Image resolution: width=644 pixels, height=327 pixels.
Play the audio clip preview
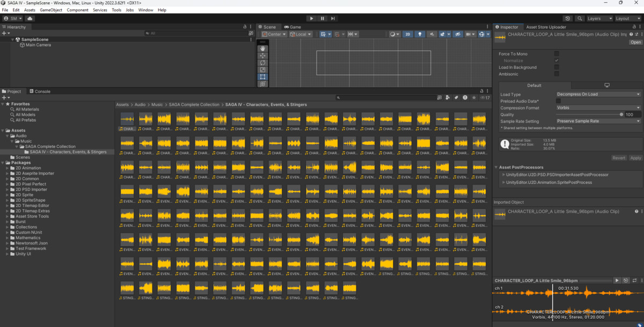tap(617, 280)
